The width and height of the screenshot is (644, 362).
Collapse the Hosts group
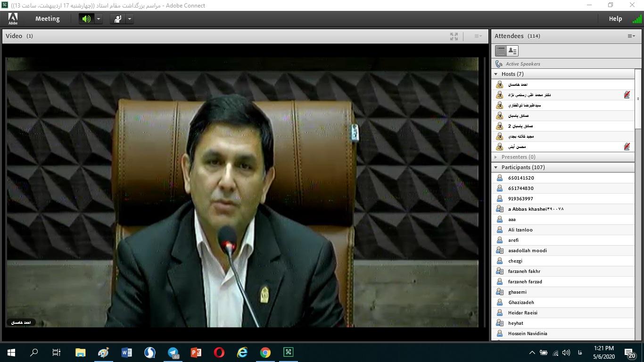[x=495, y=74]
